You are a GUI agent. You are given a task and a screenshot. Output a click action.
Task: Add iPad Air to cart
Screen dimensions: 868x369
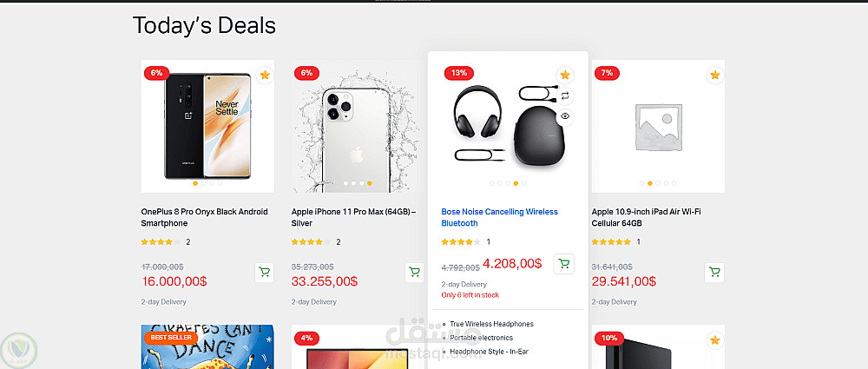[714, 272]
